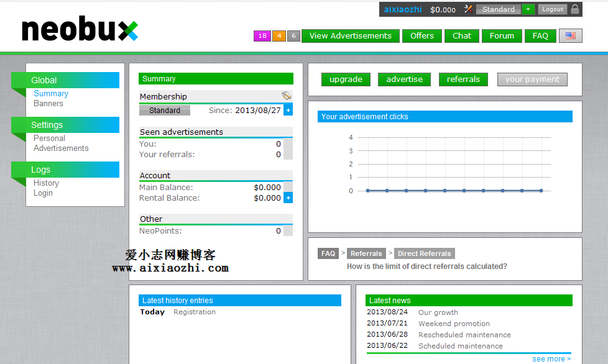608x364 pixels.
Task: Open the direct referrals limit question
Action: tap(427, 266)
